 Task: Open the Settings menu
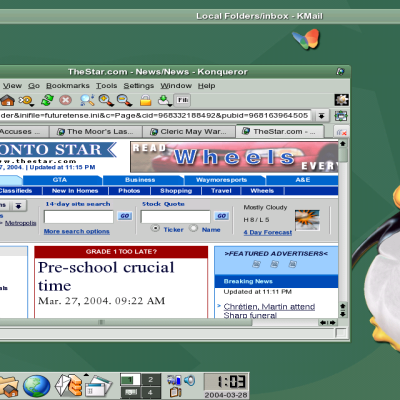tap(139, 86)
